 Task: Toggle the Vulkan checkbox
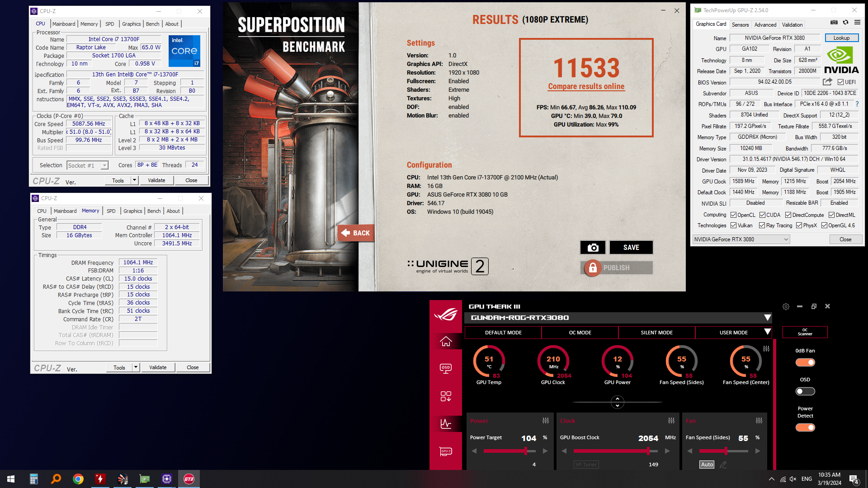click(733, 225)
